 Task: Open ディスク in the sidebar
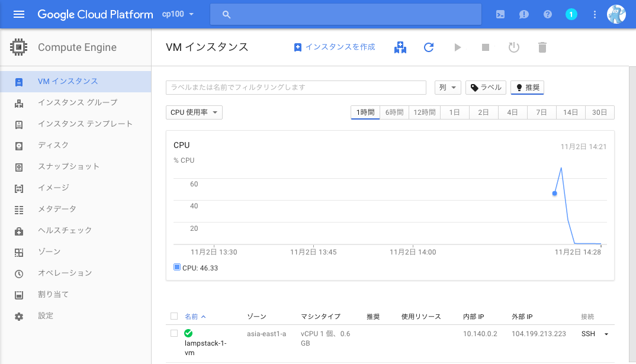pyautogui.click(x=50, y=145)
